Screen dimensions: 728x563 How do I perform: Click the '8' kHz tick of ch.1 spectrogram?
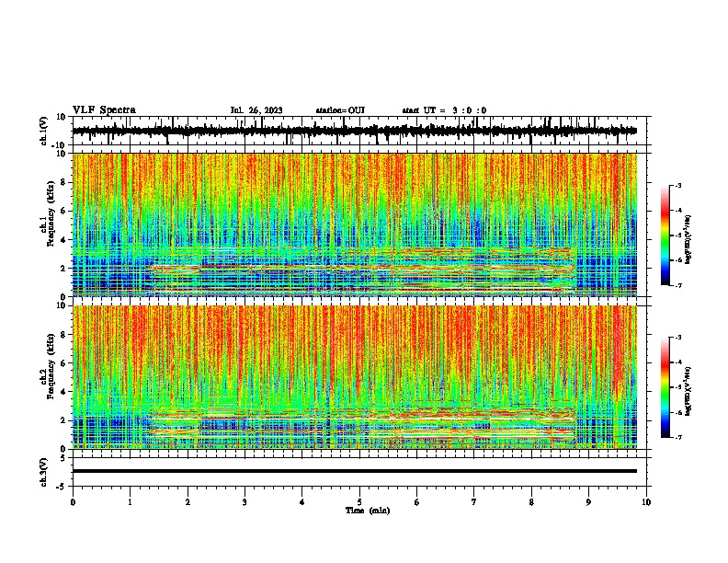[x=63, y=182]
